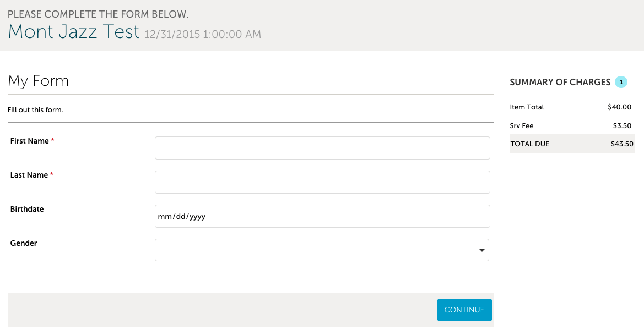Screen dimensions: 644x335
Task: Click the highlighted TOTAL DUE row
Action: (572, 144)
